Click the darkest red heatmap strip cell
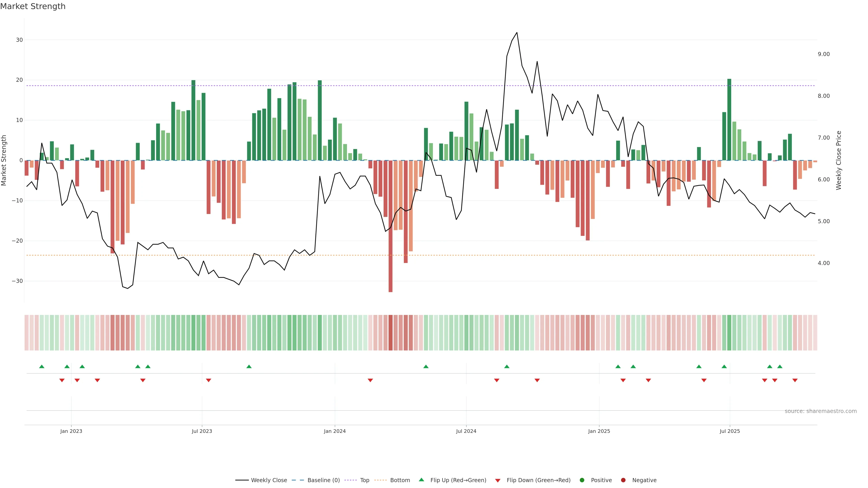This screenshot has height=488, width=868. 391,333
